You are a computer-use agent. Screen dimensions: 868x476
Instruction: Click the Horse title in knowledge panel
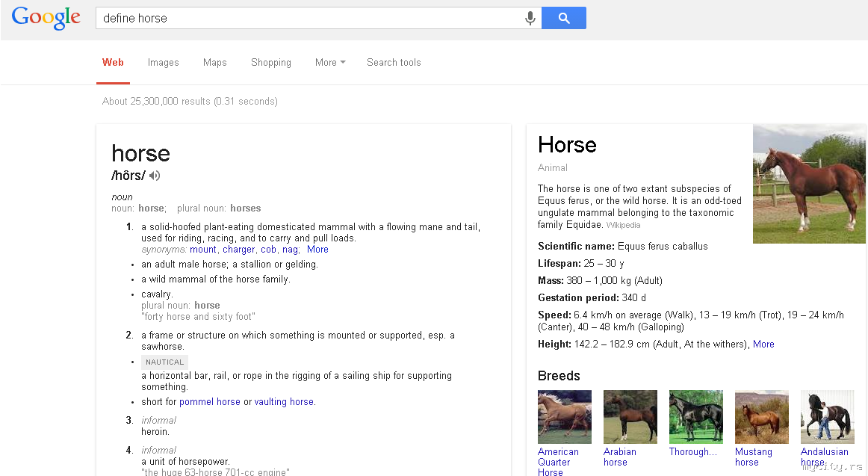[567, 145]
